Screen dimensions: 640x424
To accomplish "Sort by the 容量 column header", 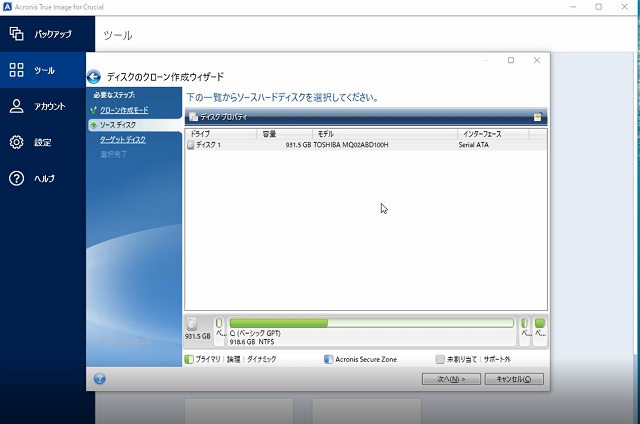I will coord(284,134).
